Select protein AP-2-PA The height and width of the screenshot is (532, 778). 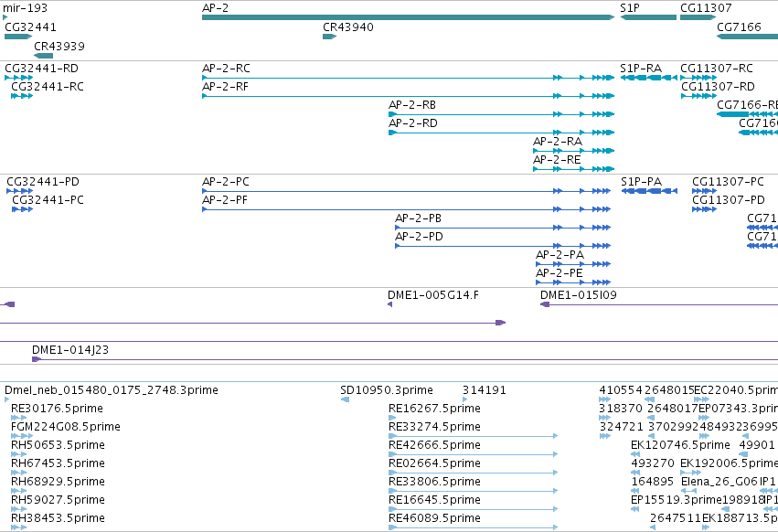tap(573, 264)
